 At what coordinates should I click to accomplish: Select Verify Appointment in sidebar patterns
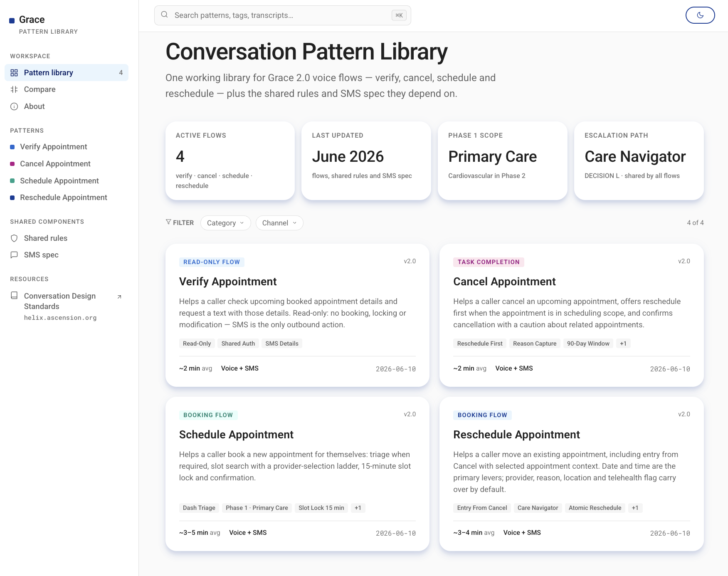click(x=54, y=147)
